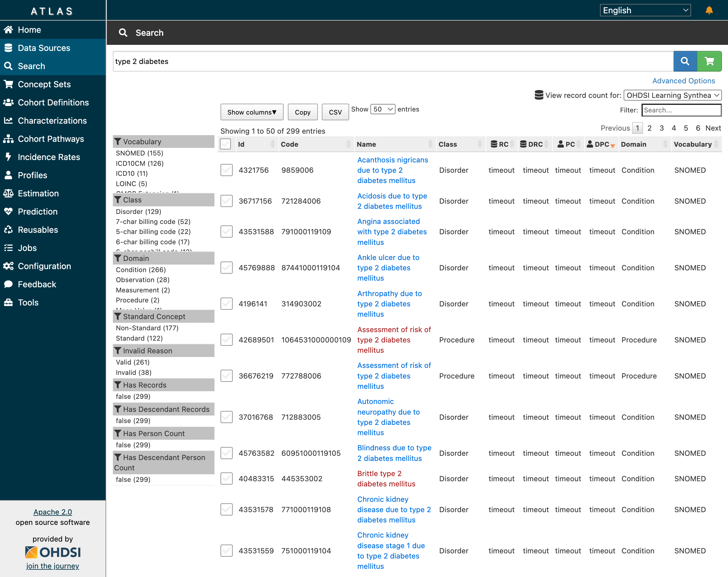
Task: Click the green shopping cart button
Action: click(709, 61)
